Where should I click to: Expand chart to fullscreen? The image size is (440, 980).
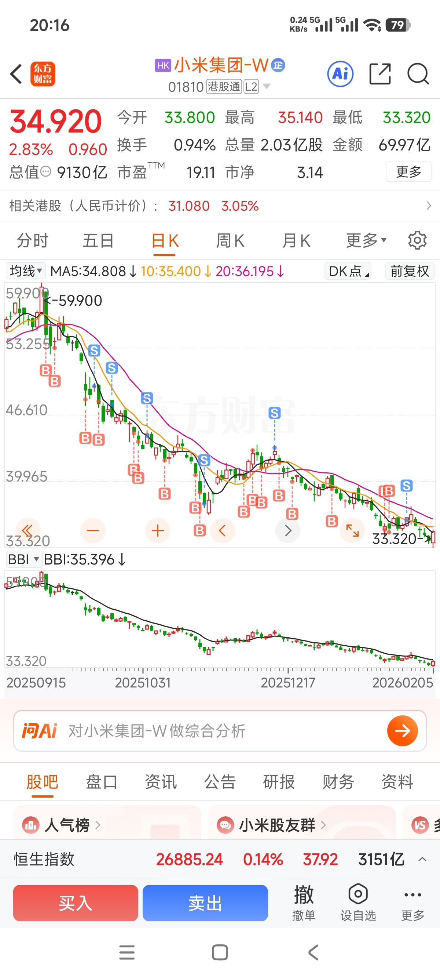pyautogui.click(x=353, y=530)
